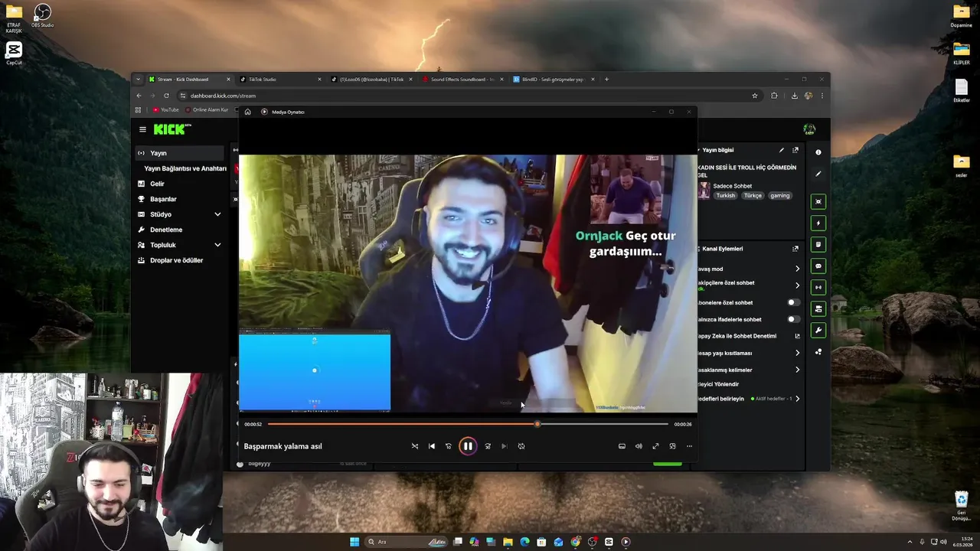This screenshot has width=980, height=551.
Task: Edit stream info with pencil icon
Action: pyautogui.click(x=782, y=150)
